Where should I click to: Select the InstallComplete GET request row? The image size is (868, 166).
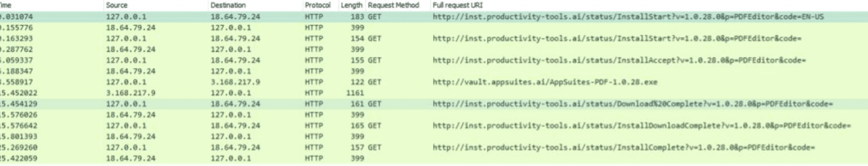click(434, 148)
